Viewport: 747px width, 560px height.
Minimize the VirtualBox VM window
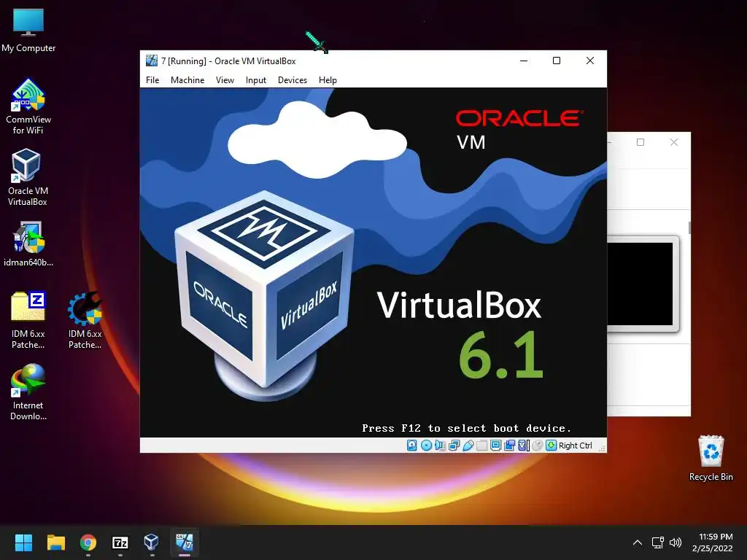pyautogui.click(x=524, y=61)
